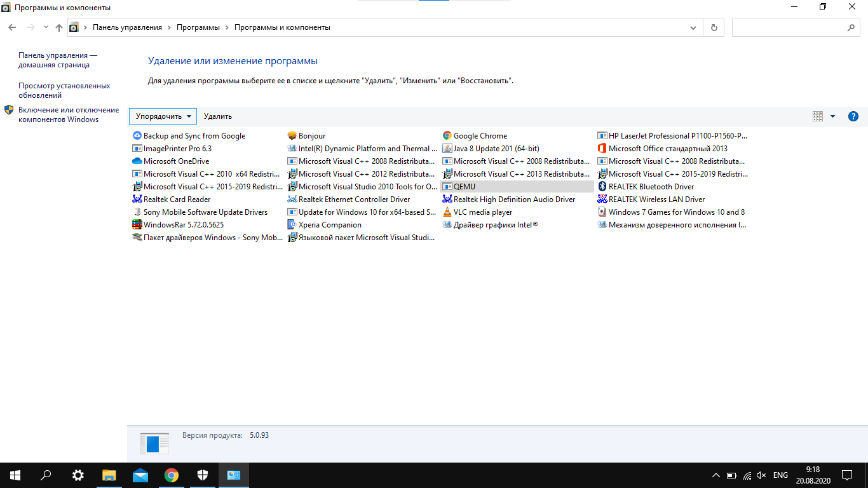Click the Java 8 Update 201 icon

447,148
